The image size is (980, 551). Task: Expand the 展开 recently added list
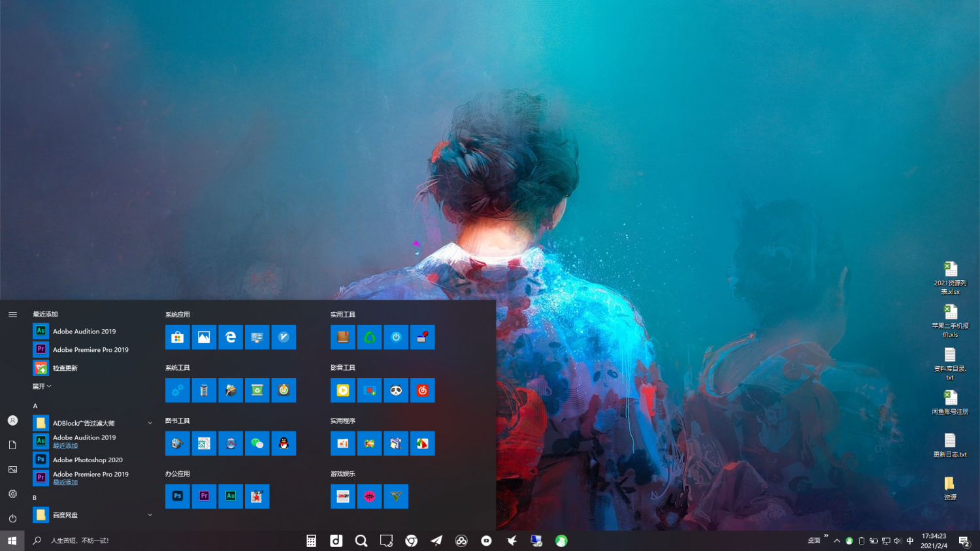(x=42, y=386)
